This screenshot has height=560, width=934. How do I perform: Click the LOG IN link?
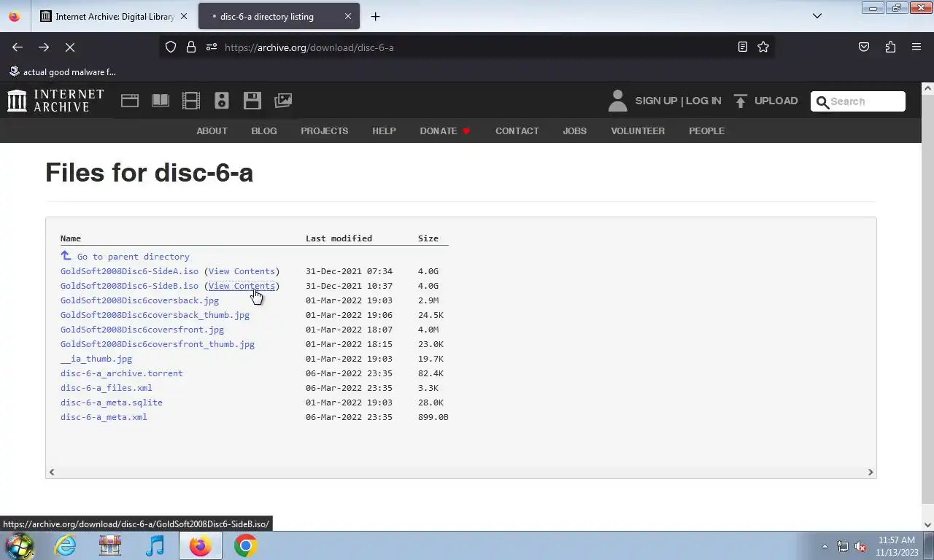coord(703,101)
